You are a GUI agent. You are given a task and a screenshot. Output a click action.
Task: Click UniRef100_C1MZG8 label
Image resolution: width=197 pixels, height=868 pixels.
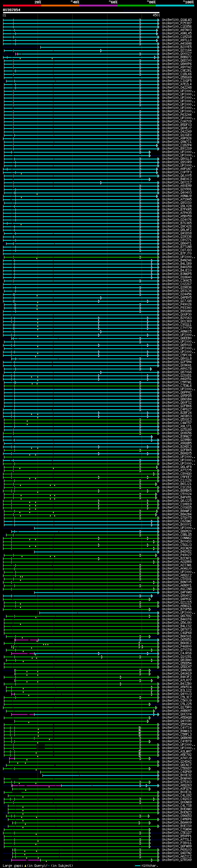(x=177, y=37)
